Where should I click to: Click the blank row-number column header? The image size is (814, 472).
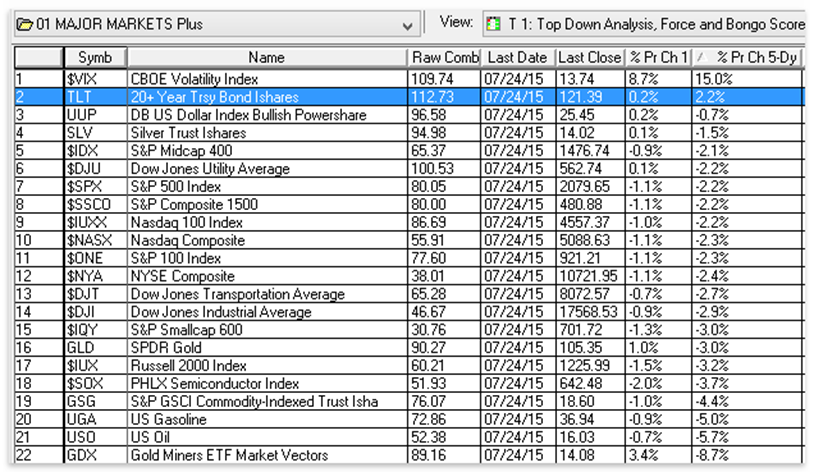pos(39,57)
